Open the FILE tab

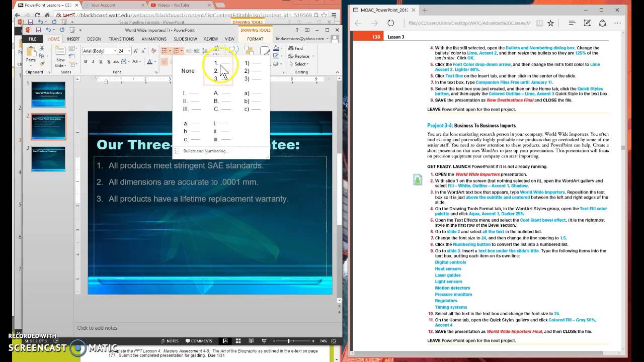click(32, 39)
